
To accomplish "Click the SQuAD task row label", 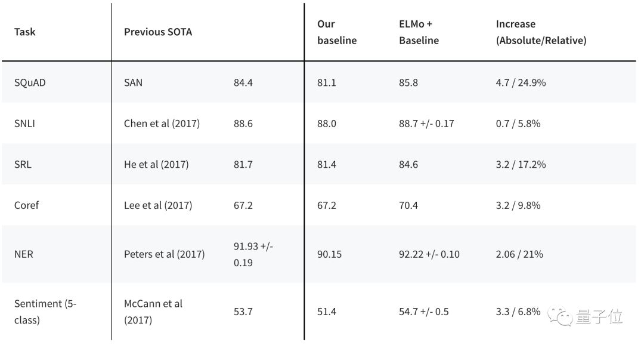I will point(30,82).
